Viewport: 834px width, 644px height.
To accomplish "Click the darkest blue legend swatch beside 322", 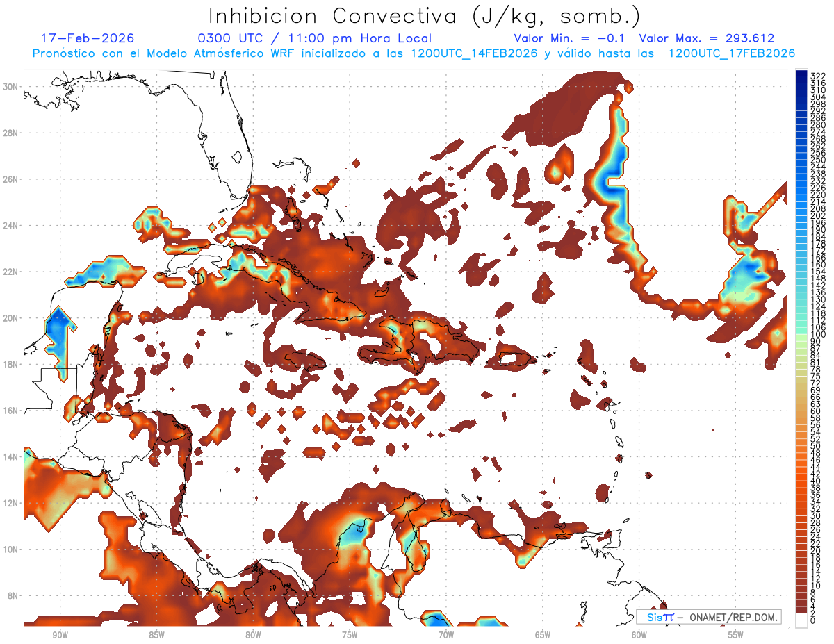I will (x=801, y=74).
